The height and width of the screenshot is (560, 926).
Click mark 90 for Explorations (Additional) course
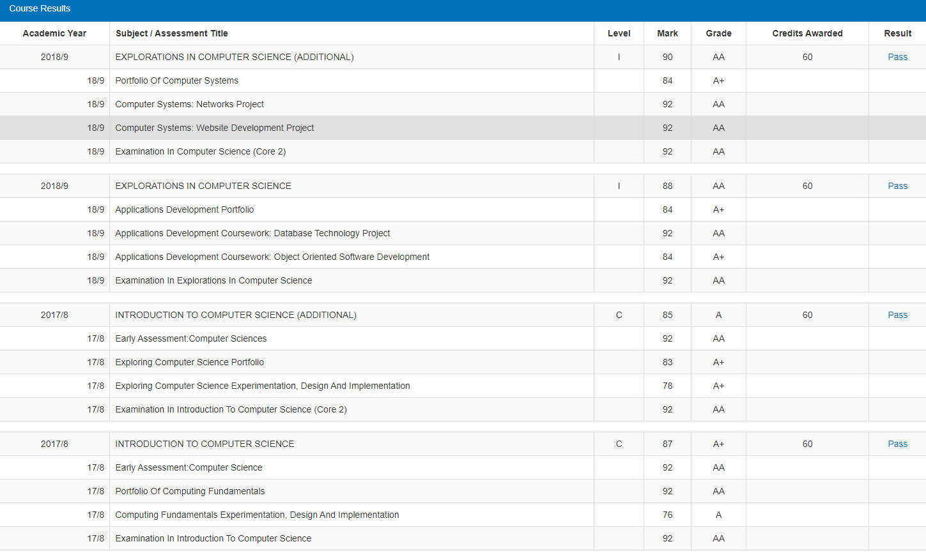(x=667, y=57)
